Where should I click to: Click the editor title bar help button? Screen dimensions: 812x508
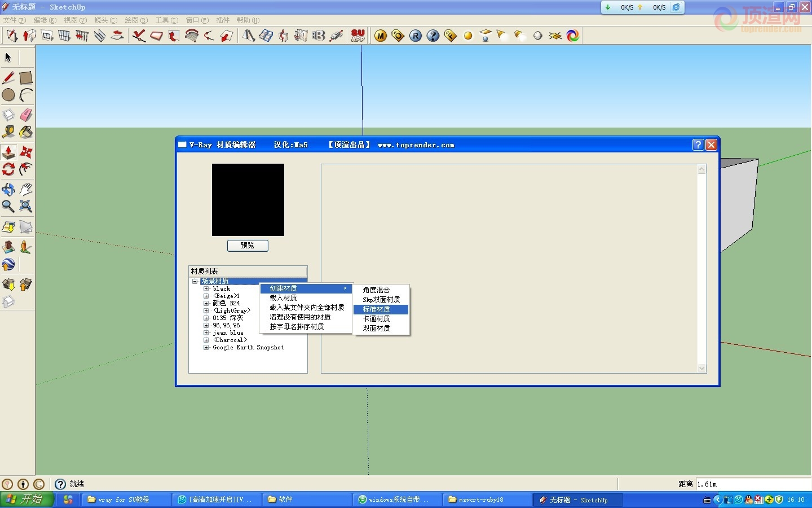[x=698, y=145]
